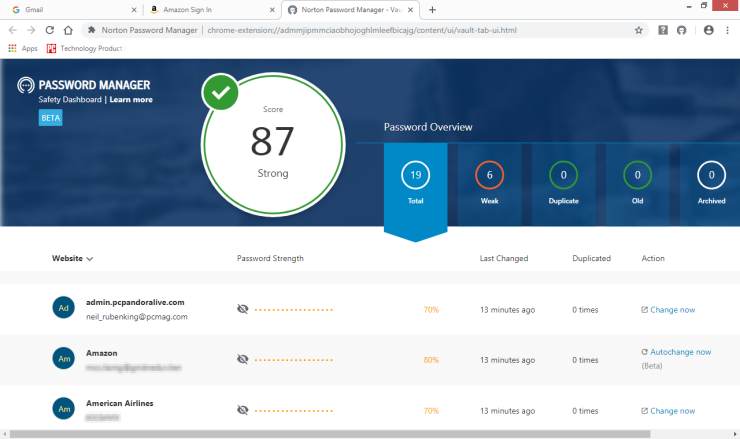Filter by Weak passwords (6)
The width and height of the screenshot is (740, 439).
click(489, 184)
